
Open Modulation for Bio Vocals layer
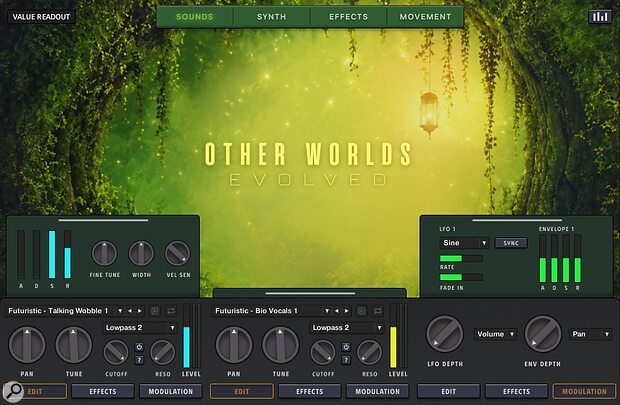point(378,392)
